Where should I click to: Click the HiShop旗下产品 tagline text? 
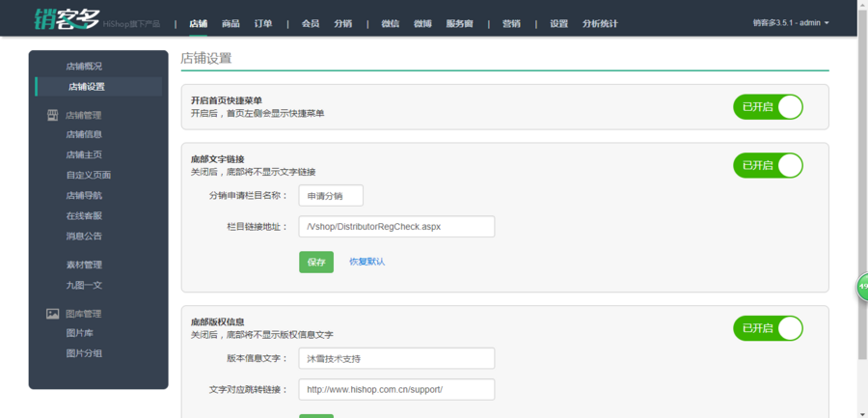(132, 24)
